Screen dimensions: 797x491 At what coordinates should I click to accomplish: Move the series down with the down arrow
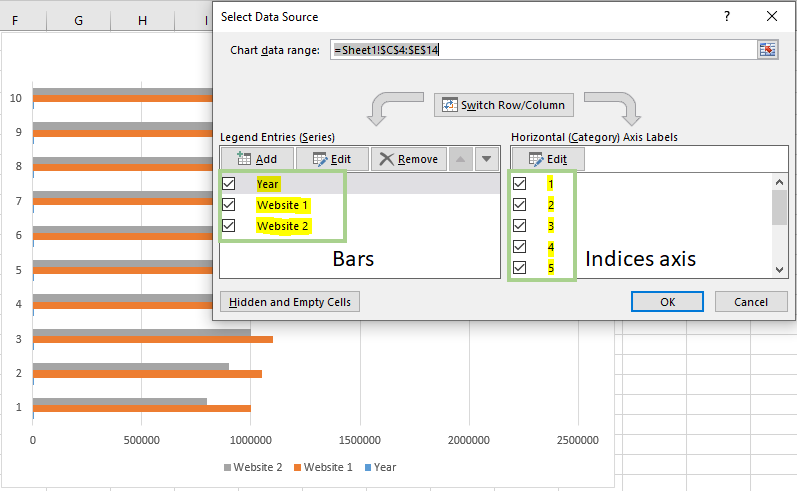point(486,159)
